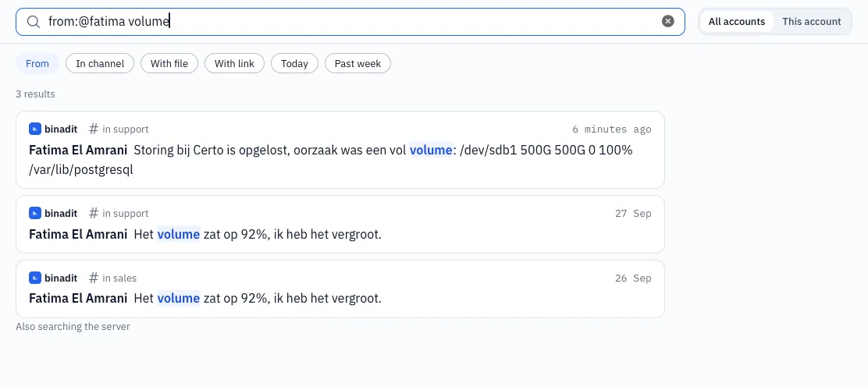Apply the With file filter

click(x=169, y=64)
